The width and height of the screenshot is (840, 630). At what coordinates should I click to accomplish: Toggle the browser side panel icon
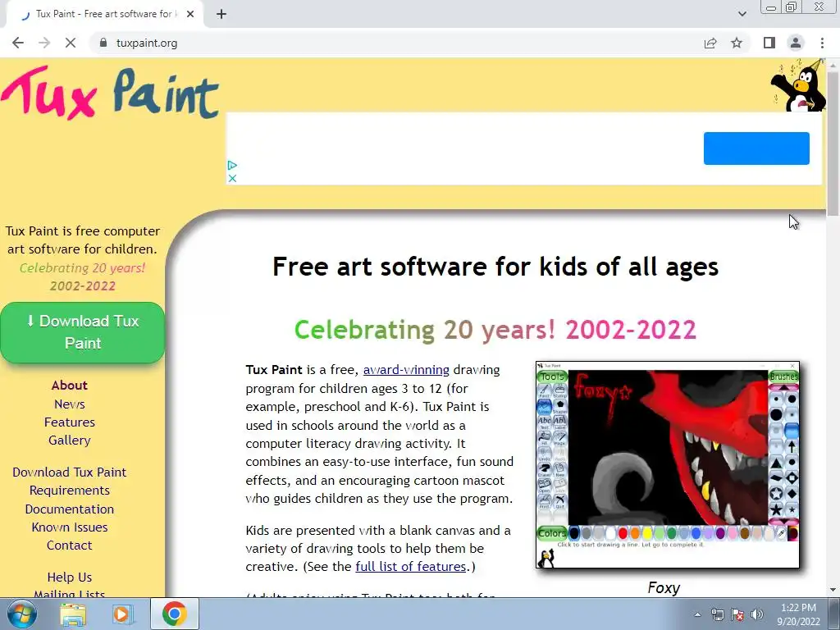click(769, 43)
